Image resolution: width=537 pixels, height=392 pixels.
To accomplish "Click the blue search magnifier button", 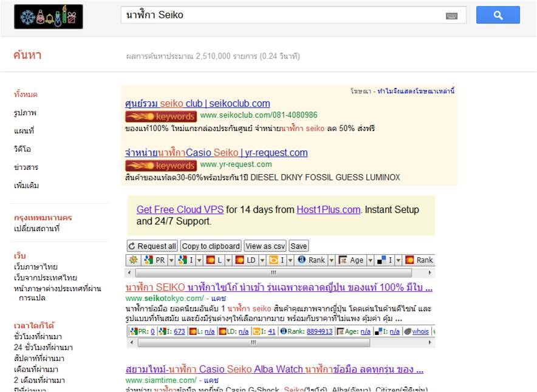I will [498, 15].
